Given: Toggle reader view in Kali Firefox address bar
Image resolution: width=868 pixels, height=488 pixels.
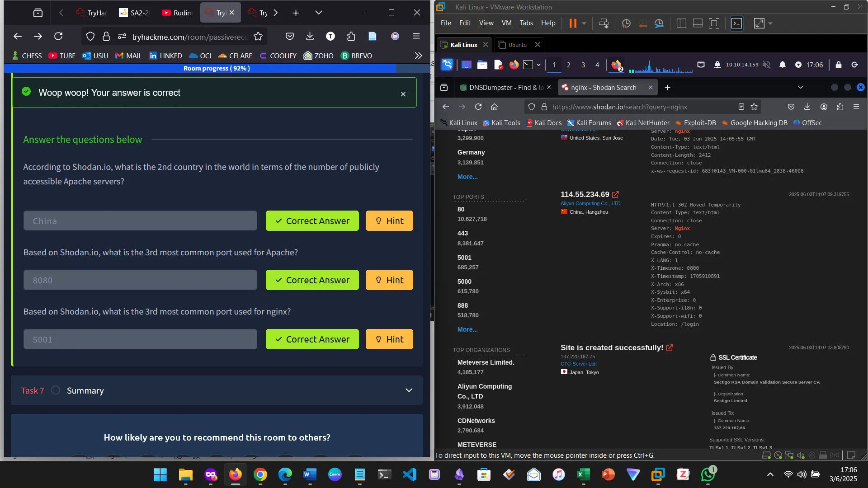Looking at the screenshot, I should pos(741,107).
